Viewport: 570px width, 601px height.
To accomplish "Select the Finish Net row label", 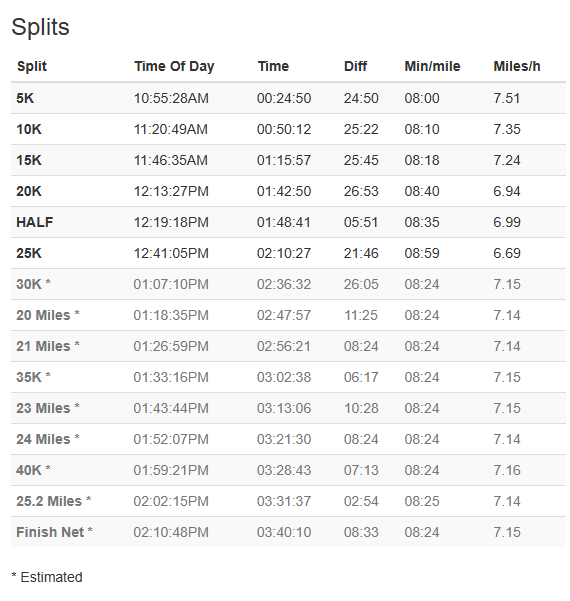I will pos(54,532).
